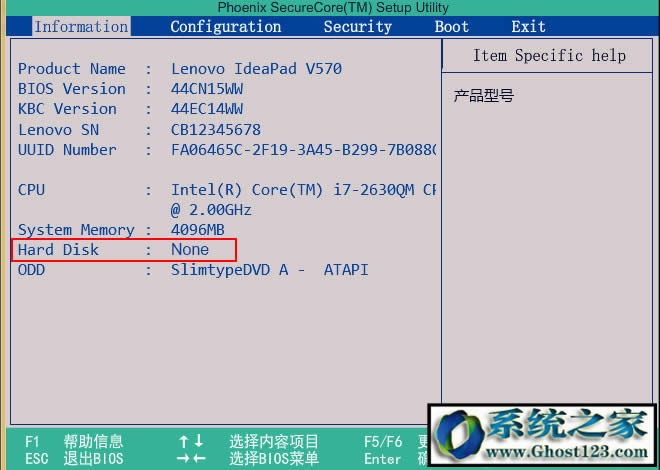Click the System Memory label
The height and width of the screenshot is (470, 660).
point(76,230)
